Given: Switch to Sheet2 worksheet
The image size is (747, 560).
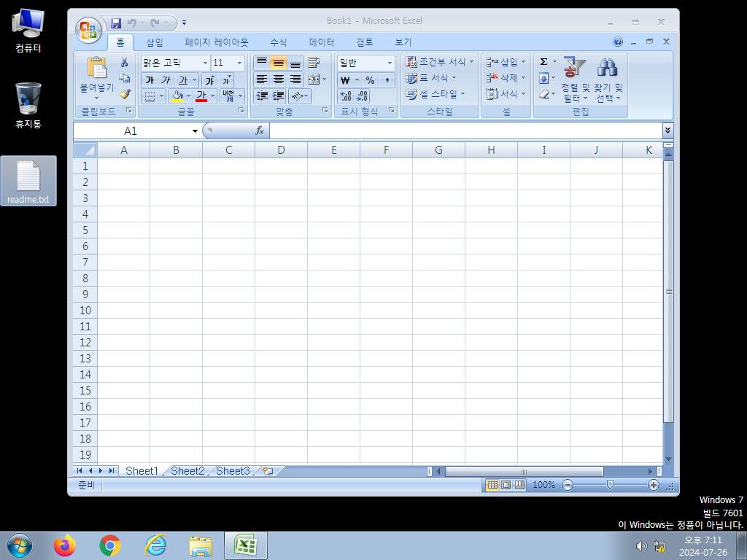Looking at the screenshot, I should 187,471.
